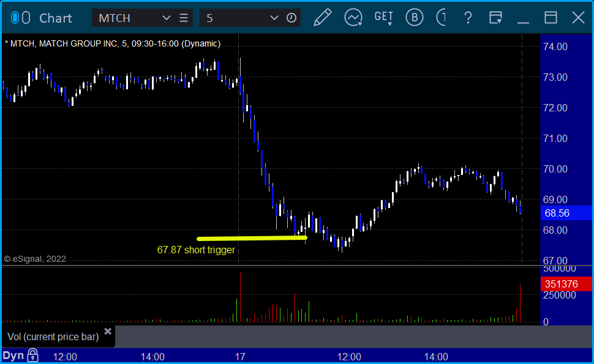Image resolution: width=594 pixels, height=364 pixels.
Task: Expand the interval dropdown arrow
Action: pos(274,18)
